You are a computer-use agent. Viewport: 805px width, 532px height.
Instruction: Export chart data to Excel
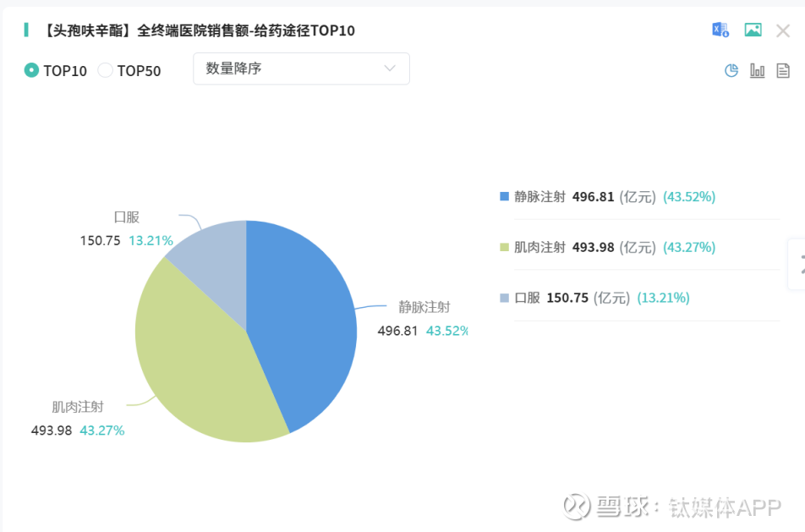click(x=720, y=30)
